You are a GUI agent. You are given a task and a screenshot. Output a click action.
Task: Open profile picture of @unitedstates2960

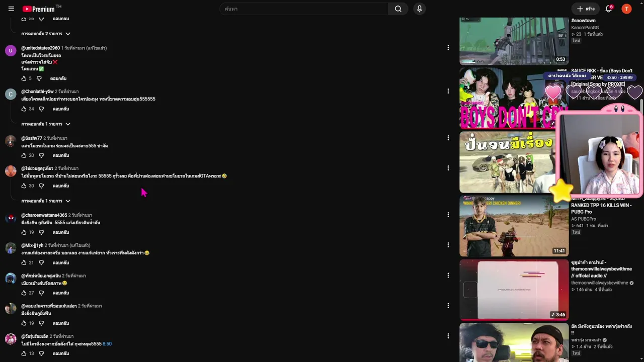pos(11,51)
